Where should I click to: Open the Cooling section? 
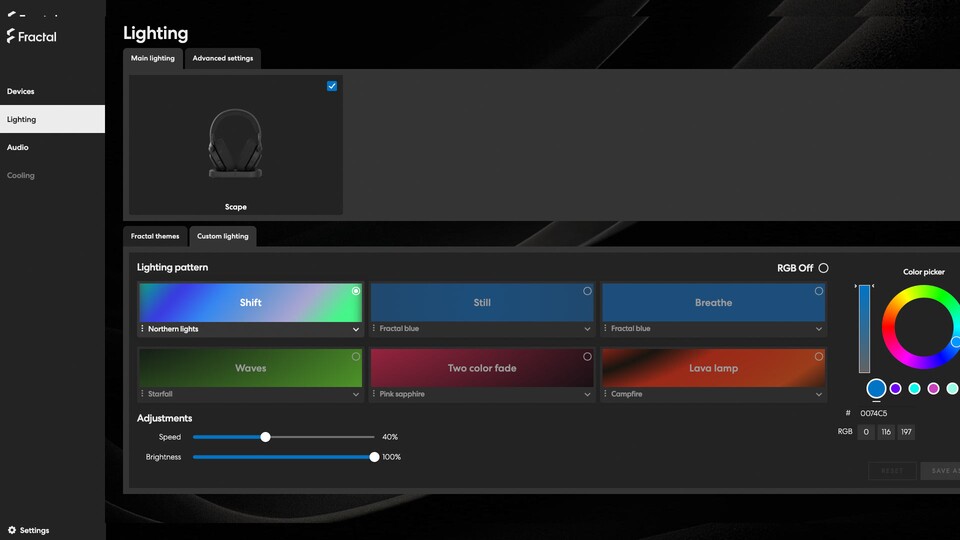[52, 176]
